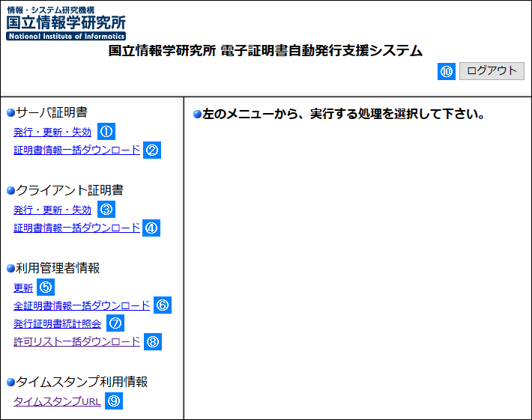This screenshot has height=420, width=532.
Task: Open サーバ証明書 発行・更新・失効 link
Action: coord(52,132)
